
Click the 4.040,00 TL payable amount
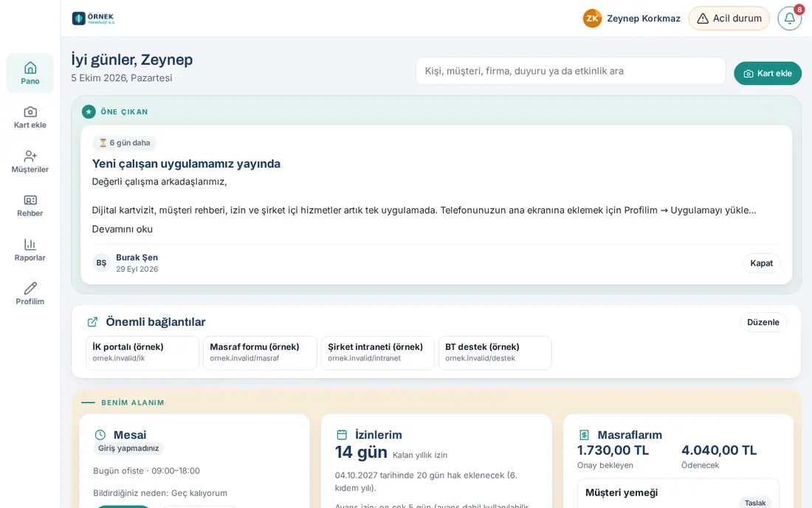click(719, 450)
